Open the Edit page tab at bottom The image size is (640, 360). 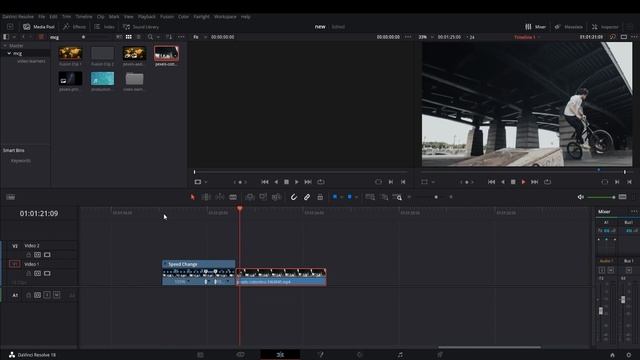pos(280,355)
